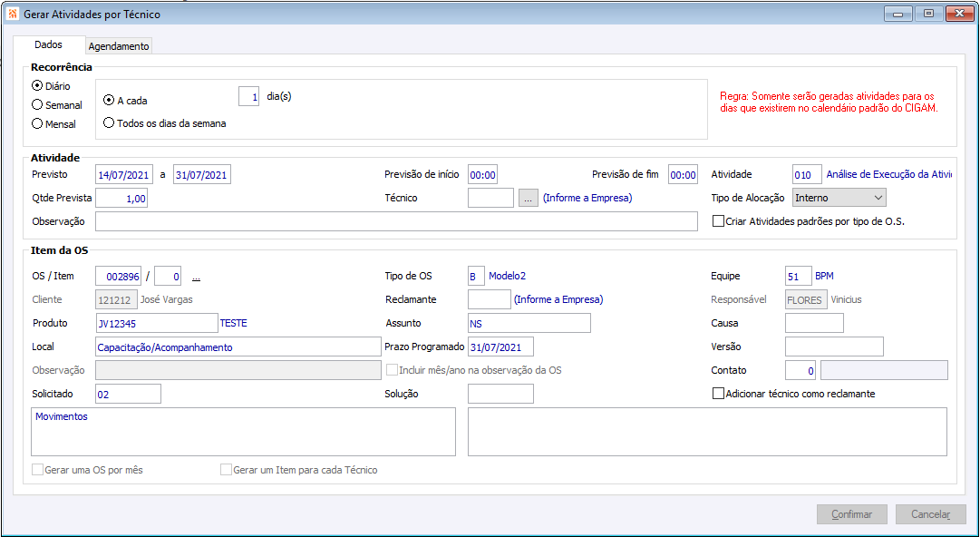The width and height of the screenshot is (980, 537).
Task: Maximize the Gerar Atividades window
Action: 928,14
